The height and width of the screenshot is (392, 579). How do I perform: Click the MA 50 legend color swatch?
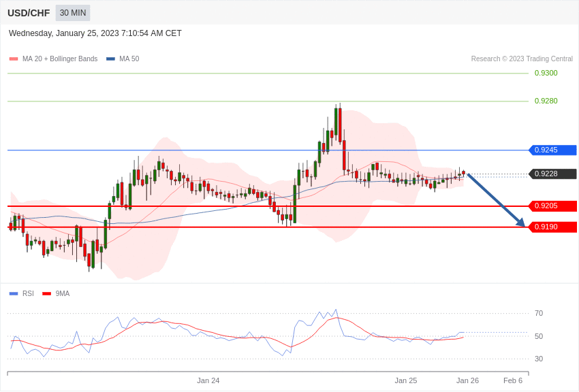[x=110, y=59]
